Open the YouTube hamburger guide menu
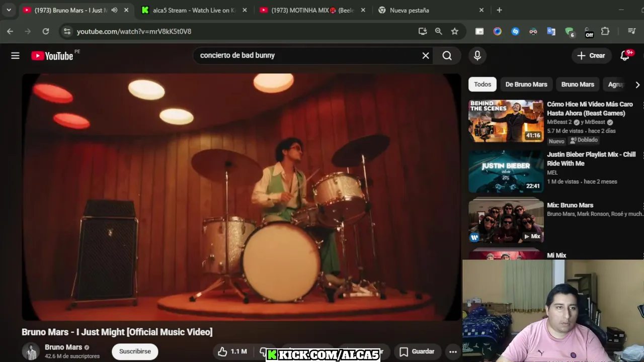Screen dimensions: 644x362 pos(15,56)
